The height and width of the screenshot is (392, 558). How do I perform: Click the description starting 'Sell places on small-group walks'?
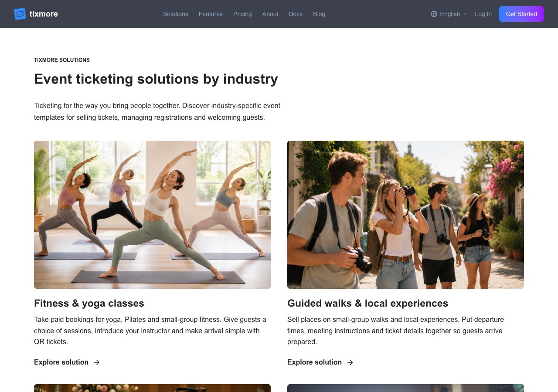pos(395,331)
